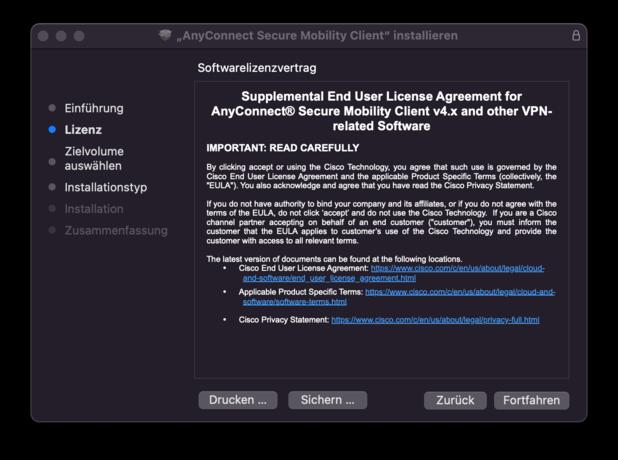Click the Softwarelizenzvertrag heading
Screen dimensions: 618x460
(x=257, y=68)
